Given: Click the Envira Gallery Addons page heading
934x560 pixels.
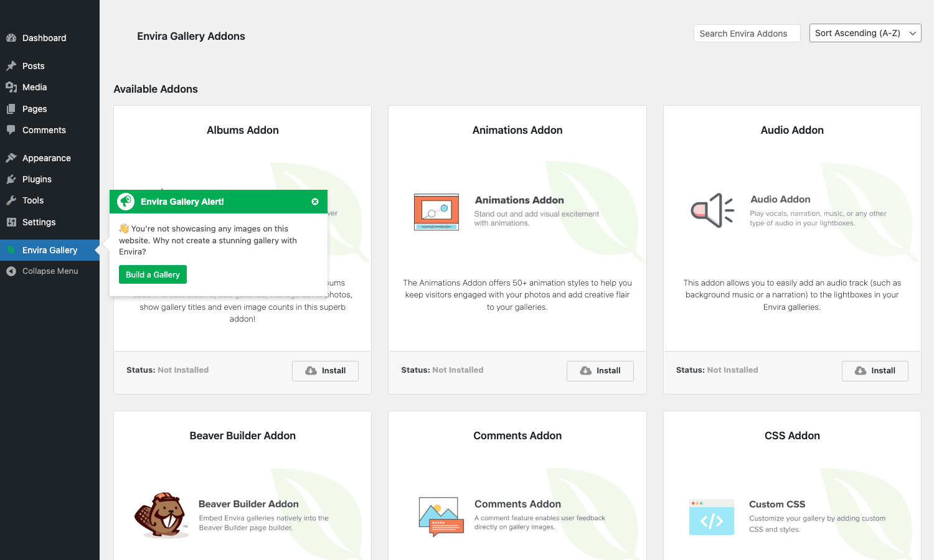Looking at the screenshot, I should [191, 36].
